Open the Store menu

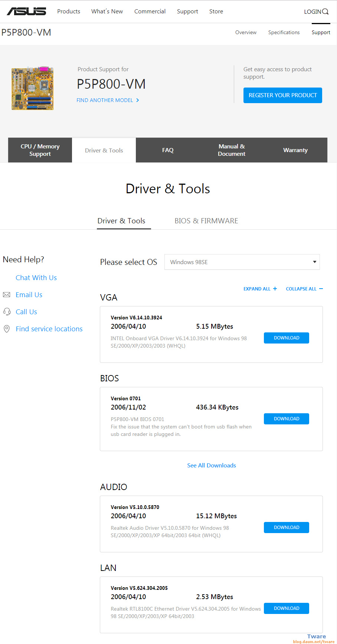click(216, 11)
